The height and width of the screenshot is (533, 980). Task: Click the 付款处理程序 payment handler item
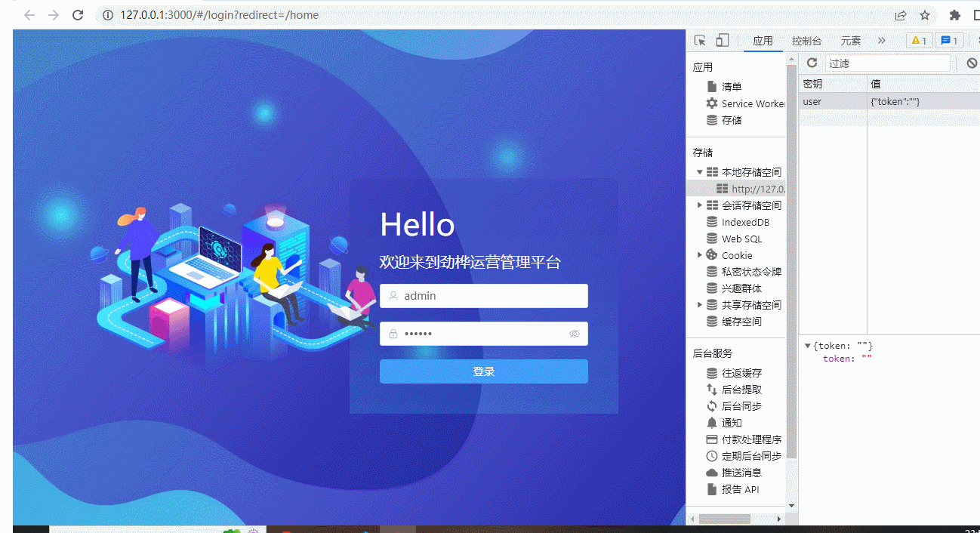(x=750, y=439)
